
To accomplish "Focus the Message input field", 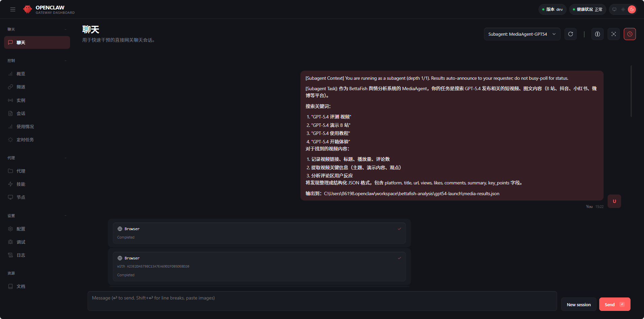I will (x=322, y=301).
